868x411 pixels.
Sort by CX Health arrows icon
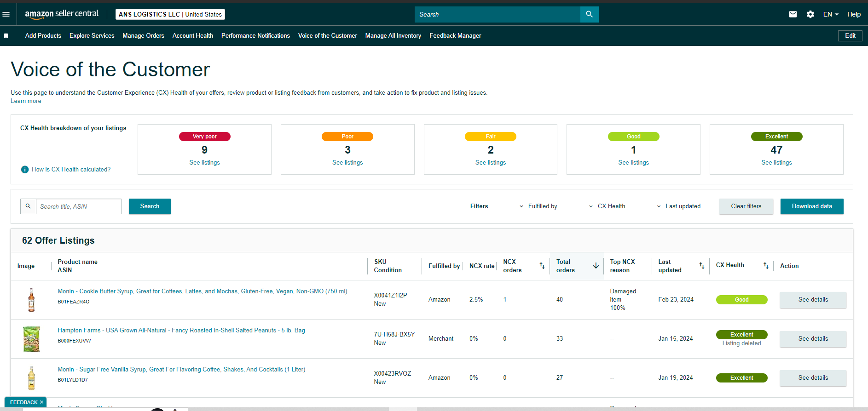tap(766, 266)
